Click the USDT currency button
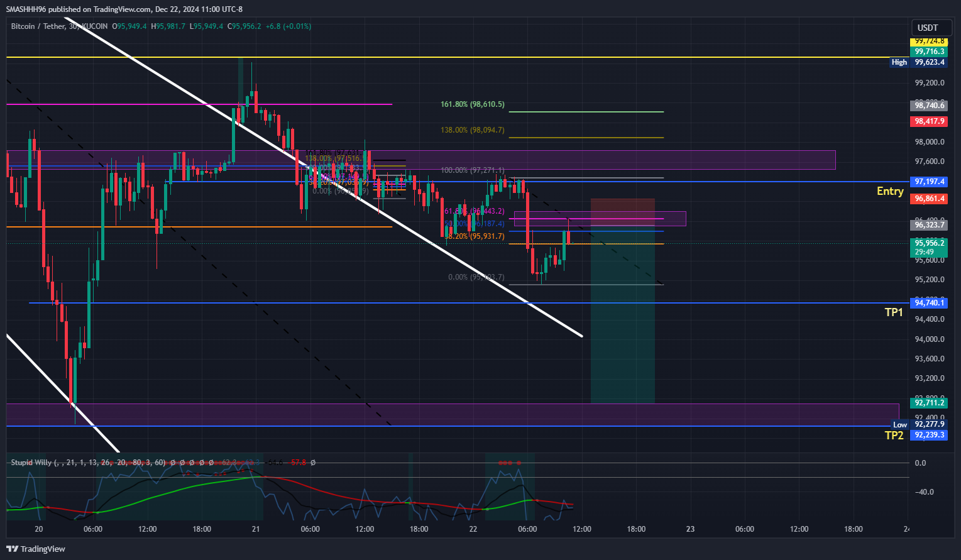The width and height of the screenshot is (961, 560). tap(931, 28)
